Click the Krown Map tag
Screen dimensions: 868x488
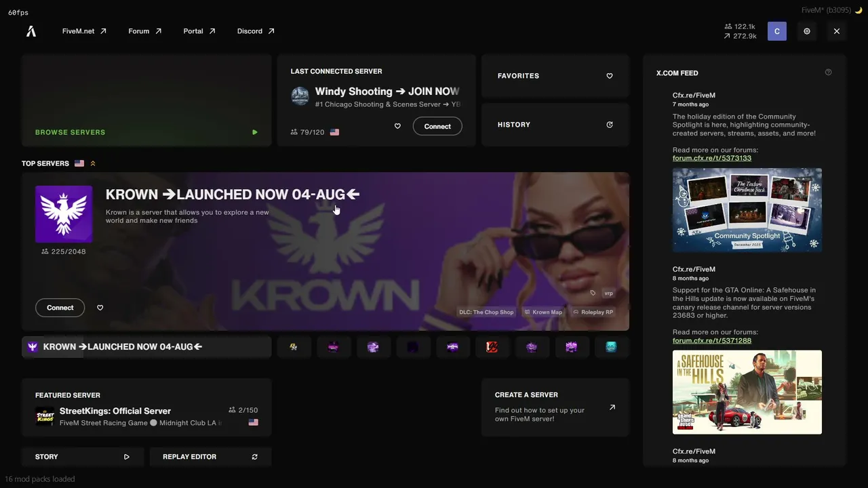coord(543,312)
